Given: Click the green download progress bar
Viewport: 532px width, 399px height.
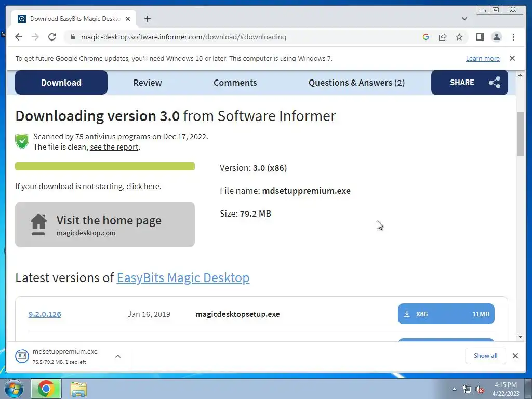Looking at the screenshot, I should click(x=105, y=166).
